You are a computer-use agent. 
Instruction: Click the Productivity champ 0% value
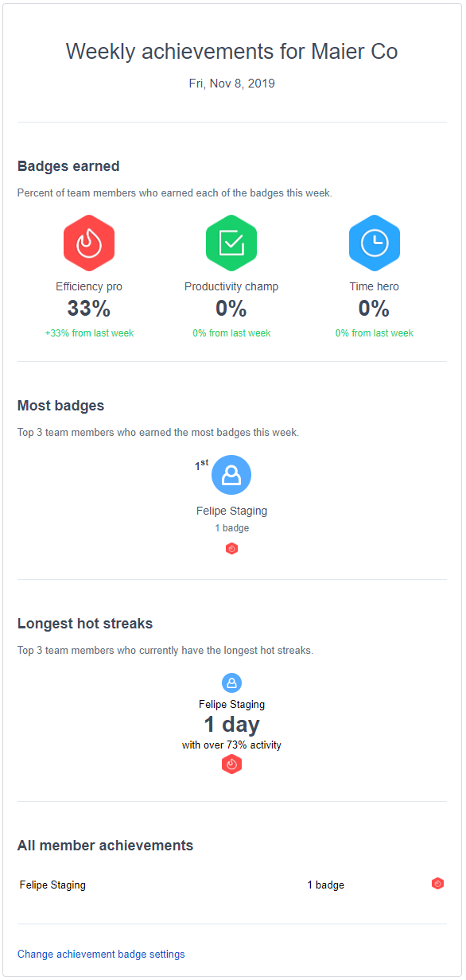(x=231, y=308)
